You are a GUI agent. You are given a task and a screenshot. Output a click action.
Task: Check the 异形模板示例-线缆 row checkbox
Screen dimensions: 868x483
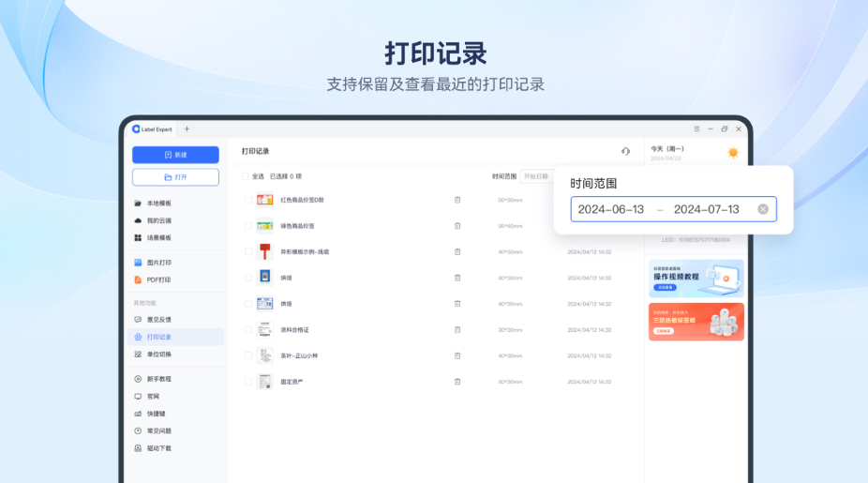[248, 252]
